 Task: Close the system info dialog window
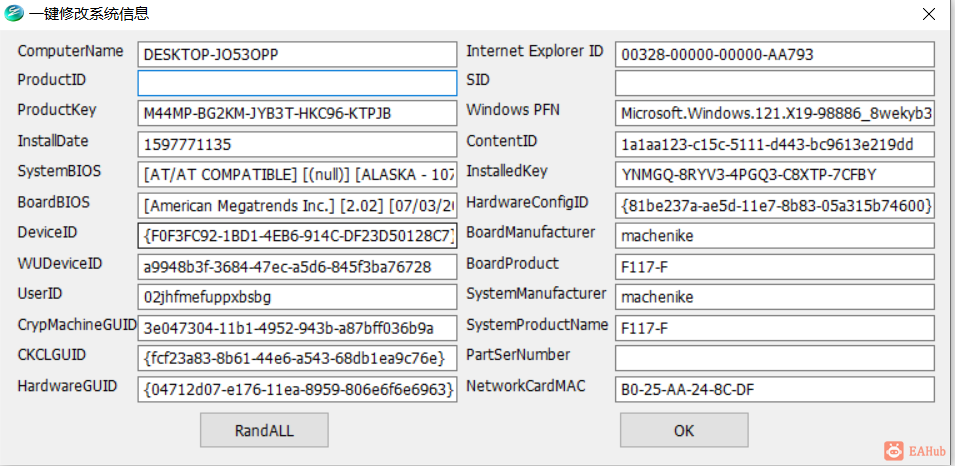coord(930,14)
